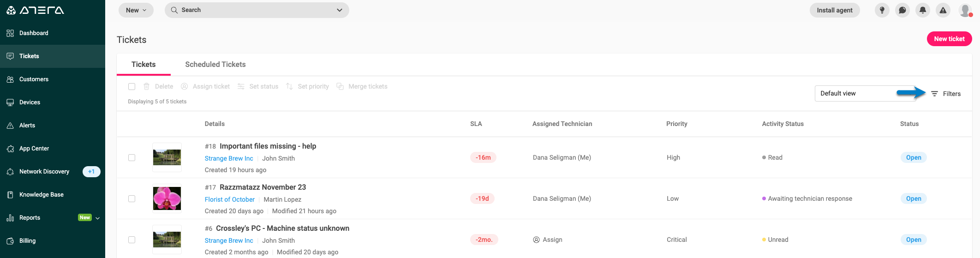This screenshot has width=980, height=258.
Task: Click the lightbulb tips icon
Action: point(882,10)
